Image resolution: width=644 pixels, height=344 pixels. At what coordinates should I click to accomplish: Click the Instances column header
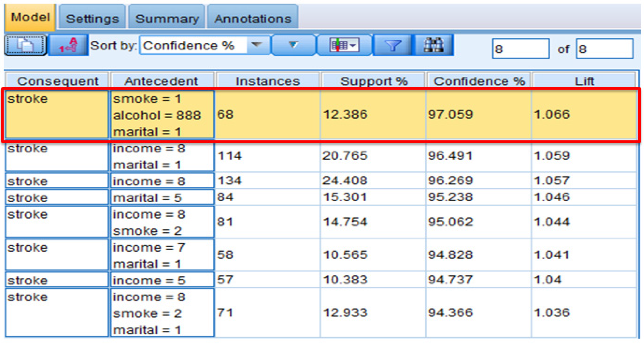click(268, 81)
